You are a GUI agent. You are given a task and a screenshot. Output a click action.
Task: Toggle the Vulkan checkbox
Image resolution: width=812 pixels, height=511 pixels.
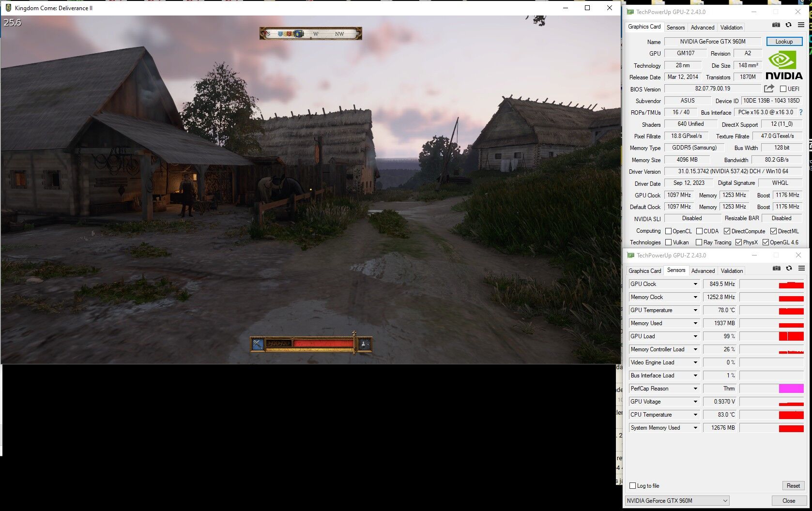coord(668,242)
